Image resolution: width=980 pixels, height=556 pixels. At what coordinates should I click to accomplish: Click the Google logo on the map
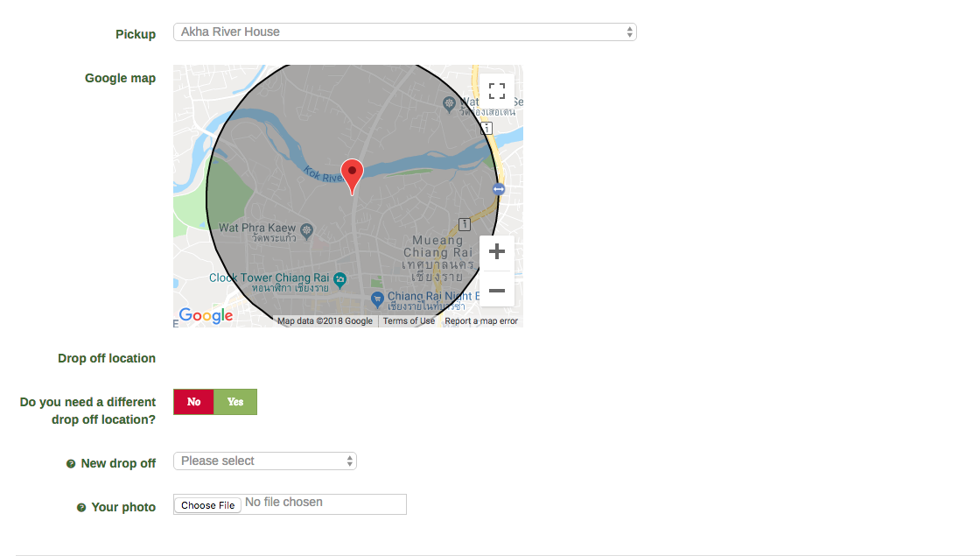(x=206, y=316)
